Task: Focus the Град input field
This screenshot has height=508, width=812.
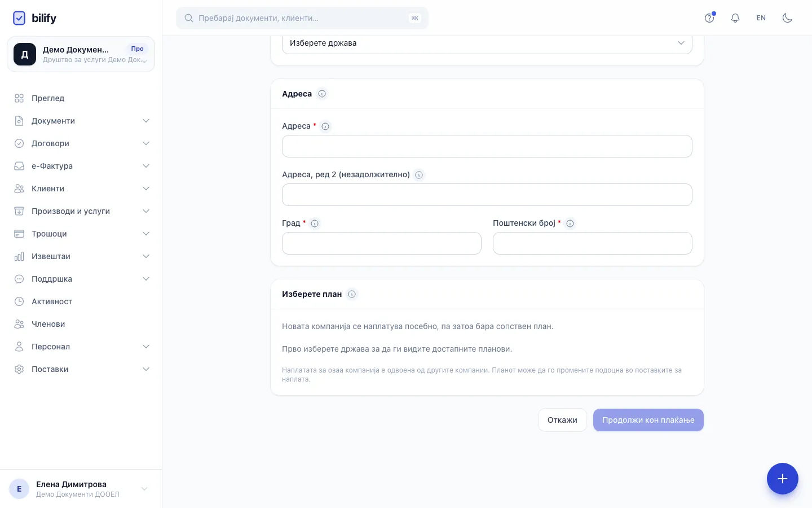Action: [x=382, y=243]
